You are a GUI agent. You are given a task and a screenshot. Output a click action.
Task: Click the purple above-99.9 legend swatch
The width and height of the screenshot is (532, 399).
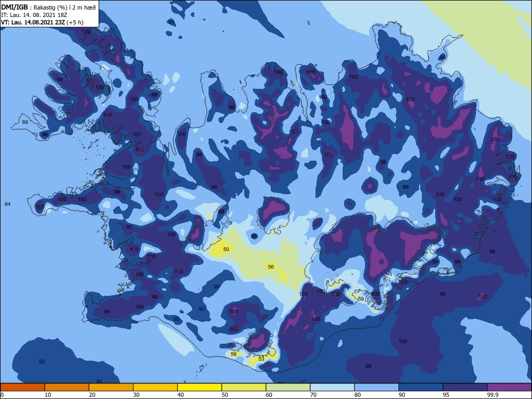(x=509, y=387)
